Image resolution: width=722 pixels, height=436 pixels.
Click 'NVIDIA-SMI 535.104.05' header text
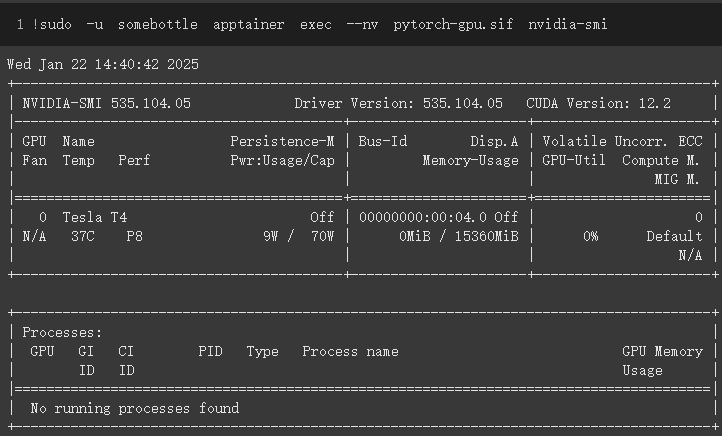(x=106, y=103)
